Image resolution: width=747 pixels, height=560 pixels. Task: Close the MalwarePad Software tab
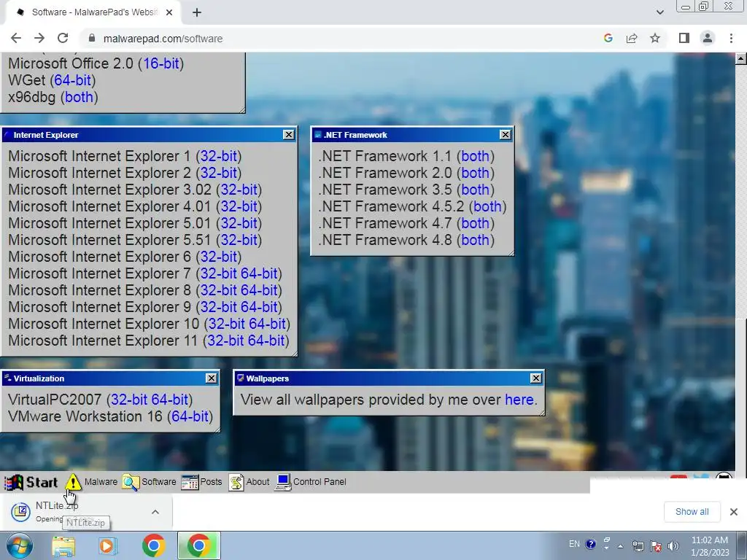click(169, 12)
